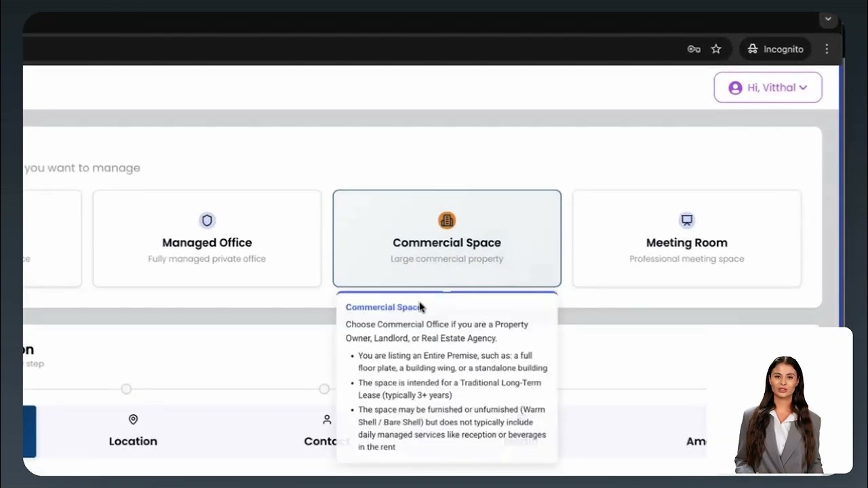
Task: Select the Managed Office card
Action: coord(207,239)
